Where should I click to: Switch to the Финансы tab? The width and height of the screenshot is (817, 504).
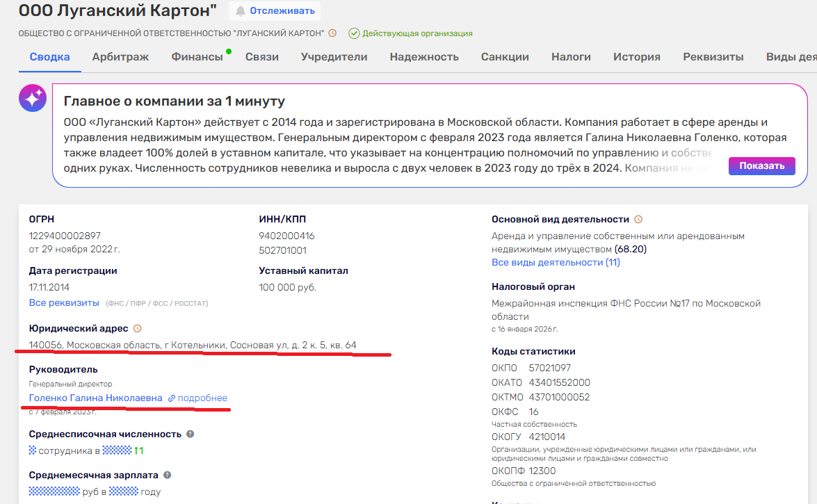tap(197, 57)
